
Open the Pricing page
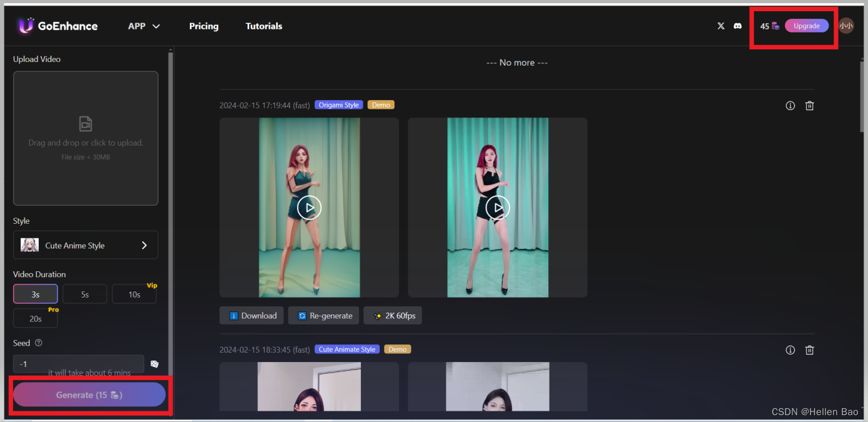tap(204, 26)
